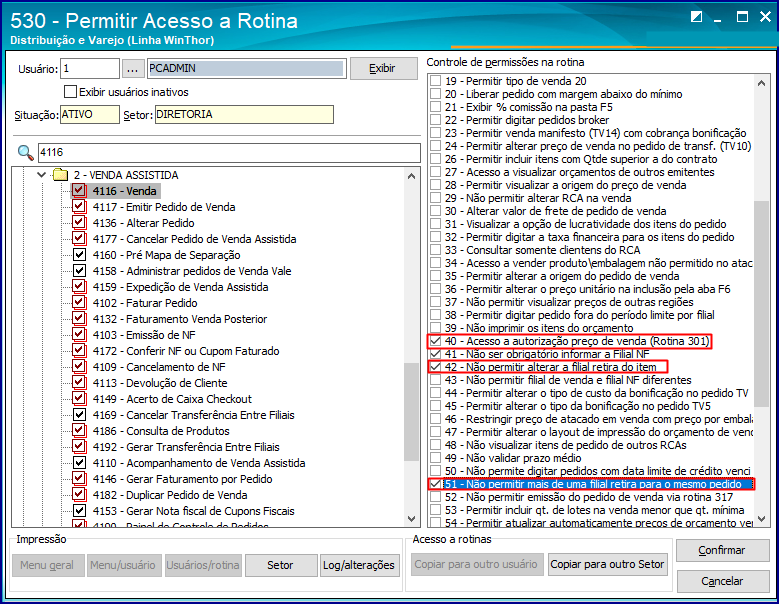Uncheck permission 40 - Acesso a autorização preço
The height and width of the screenshot is (604, 779).
(436, 341)
